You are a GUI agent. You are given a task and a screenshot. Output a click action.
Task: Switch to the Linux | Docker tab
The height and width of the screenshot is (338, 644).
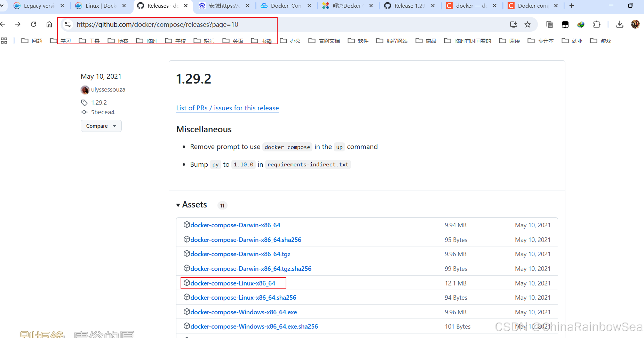pos(100,6)
